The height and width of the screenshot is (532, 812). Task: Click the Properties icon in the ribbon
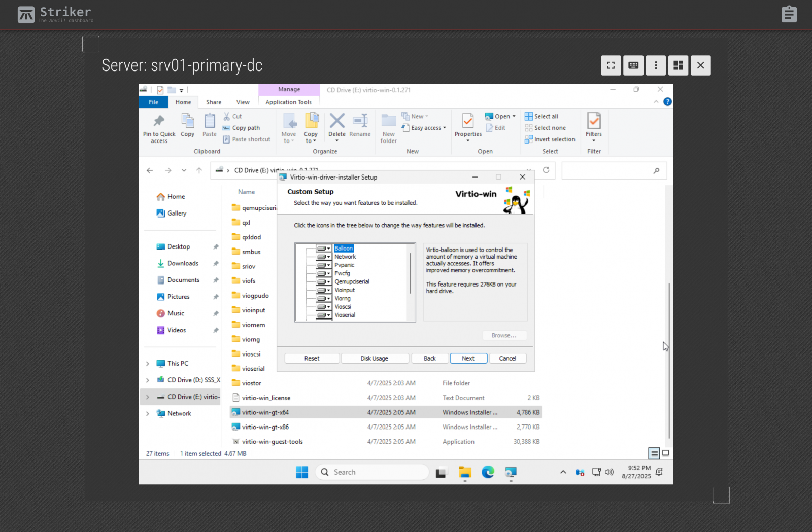click(468, 122)
